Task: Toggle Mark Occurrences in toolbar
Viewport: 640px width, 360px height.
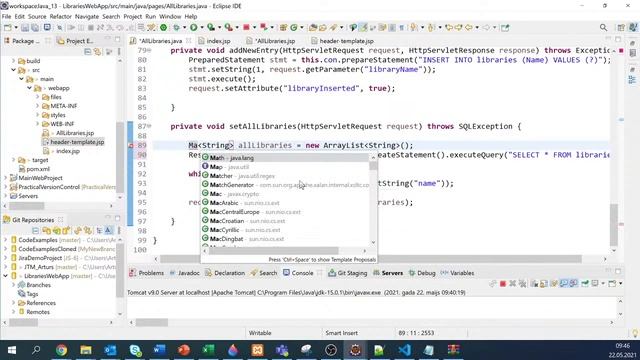Action: point(363,28)
